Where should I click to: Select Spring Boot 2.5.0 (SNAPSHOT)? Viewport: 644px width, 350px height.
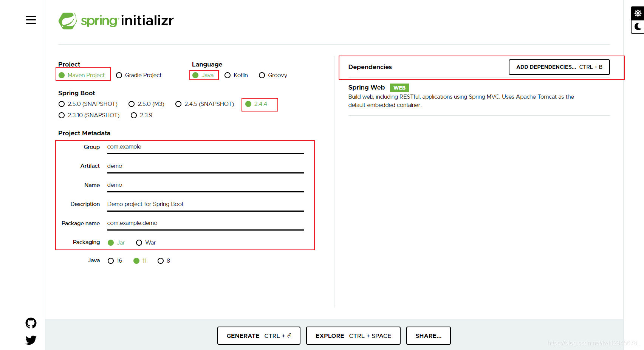click(88, 104)
